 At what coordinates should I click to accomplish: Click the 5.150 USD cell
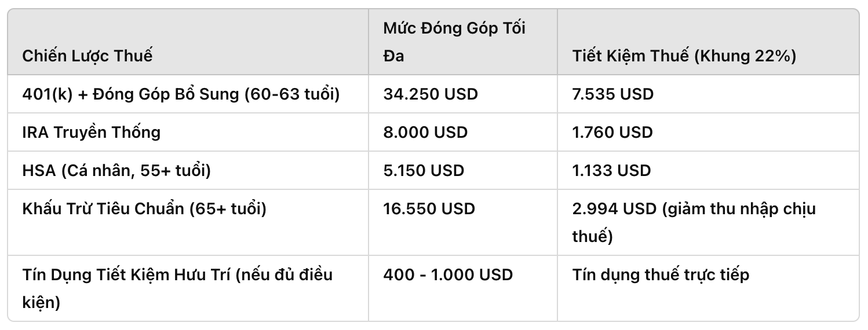click(424, 170)
